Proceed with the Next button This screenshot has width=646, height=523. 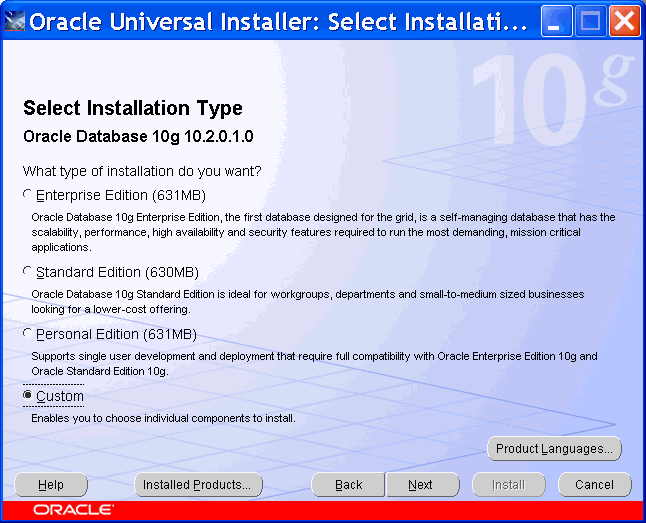pyautogui.click(x=421, y=485)
